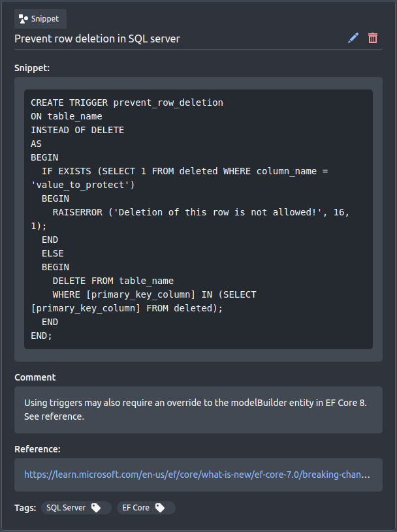Viewport: 397px width, 532px height.
Task: Click the snippet title 'Prevent row deletion in SQL server'
Action: [97, 39]
